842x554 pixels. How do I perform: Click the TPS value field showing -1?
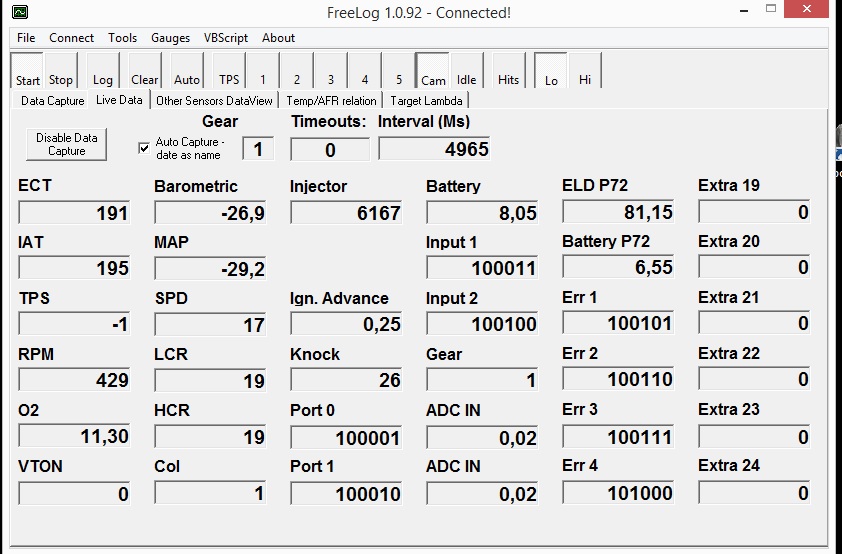[x=74, y=324]
